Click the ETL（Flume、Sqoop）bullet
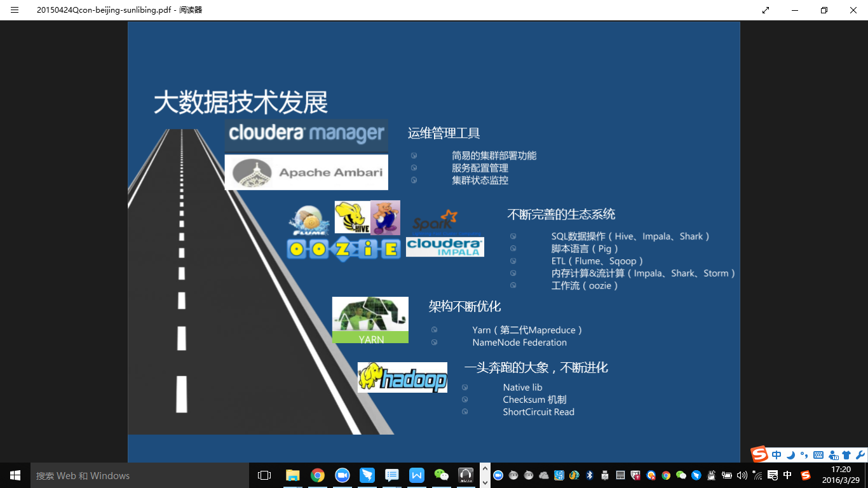This screenshot has height=488, width=868. point(597,261)
